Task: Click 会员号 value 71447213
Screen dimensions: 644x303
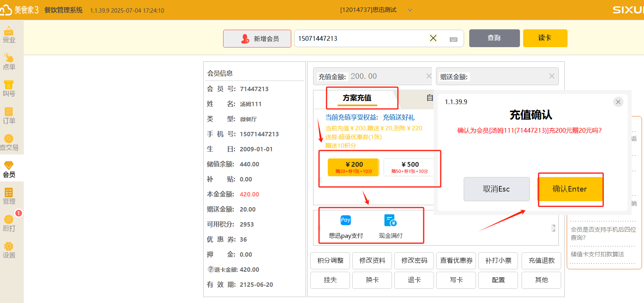Action: pos(254,89)
